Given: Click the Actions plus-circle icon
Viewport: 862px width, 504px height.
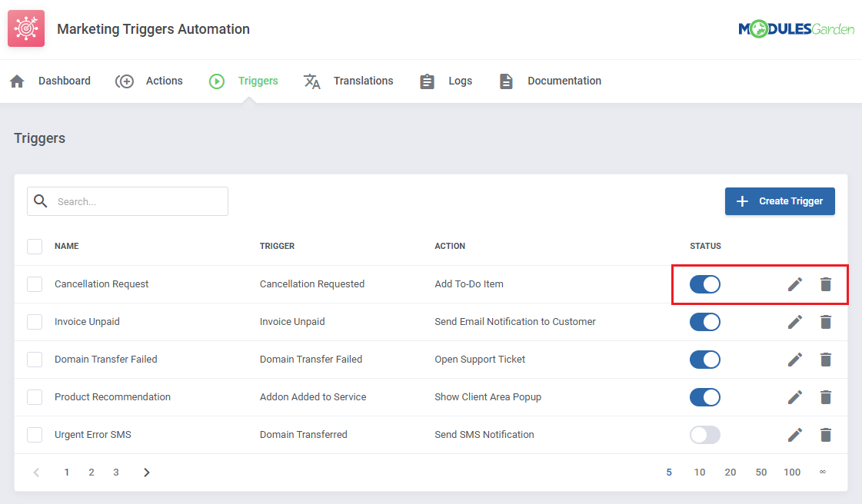Looking at the screenshot, I should click(x=125, y=81).
